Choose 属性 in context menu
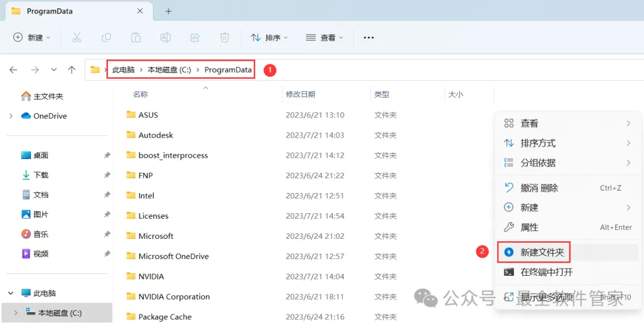Screen dimensions: 644x324 (568, 227)
